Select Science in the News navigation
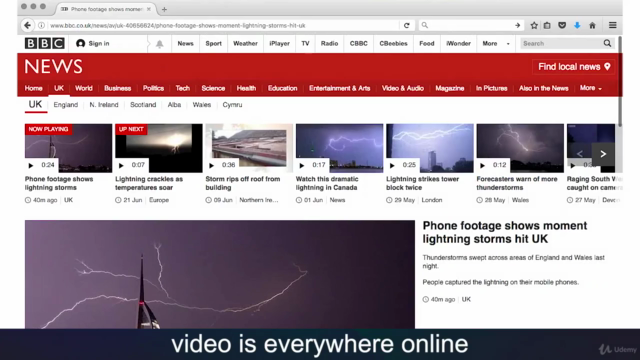640x360 pixels. [213, 88]
